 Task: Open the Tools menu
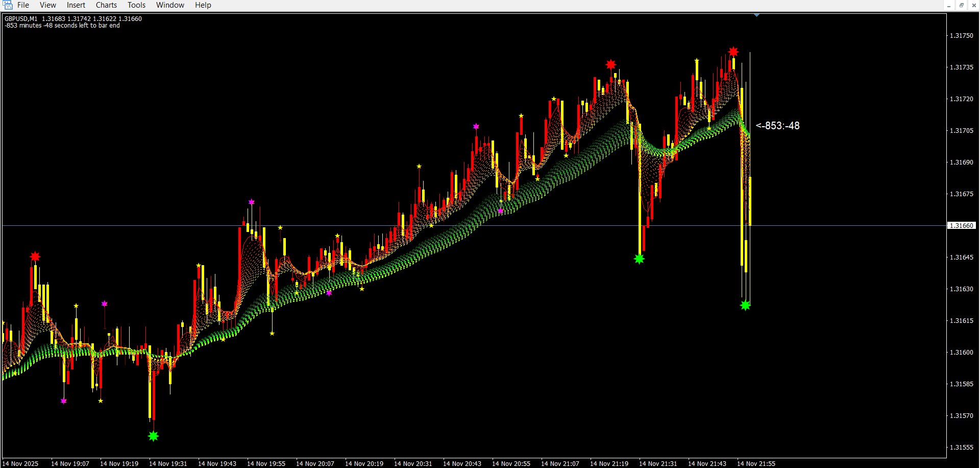tap(136, 5)
